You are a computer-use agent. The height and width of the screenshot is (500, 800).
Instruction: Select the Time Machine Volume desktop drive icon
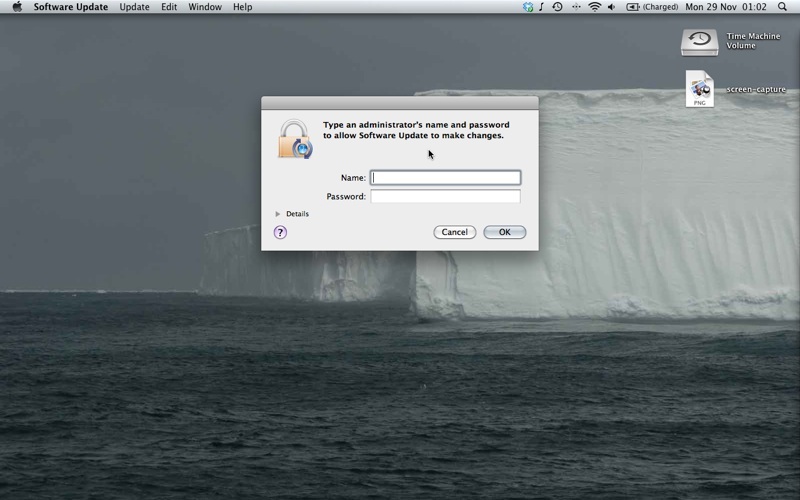[699, 42]
